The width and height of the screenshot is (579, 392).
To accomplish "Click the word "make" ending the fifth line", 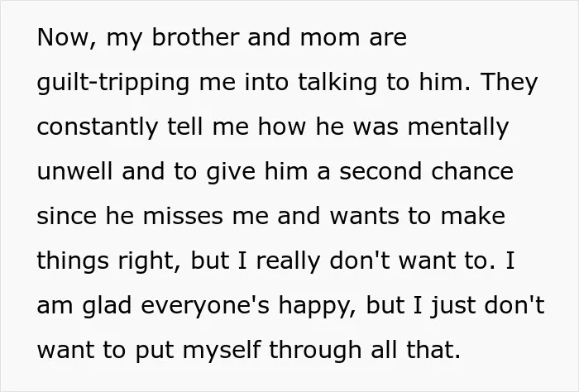I will 473,216.
